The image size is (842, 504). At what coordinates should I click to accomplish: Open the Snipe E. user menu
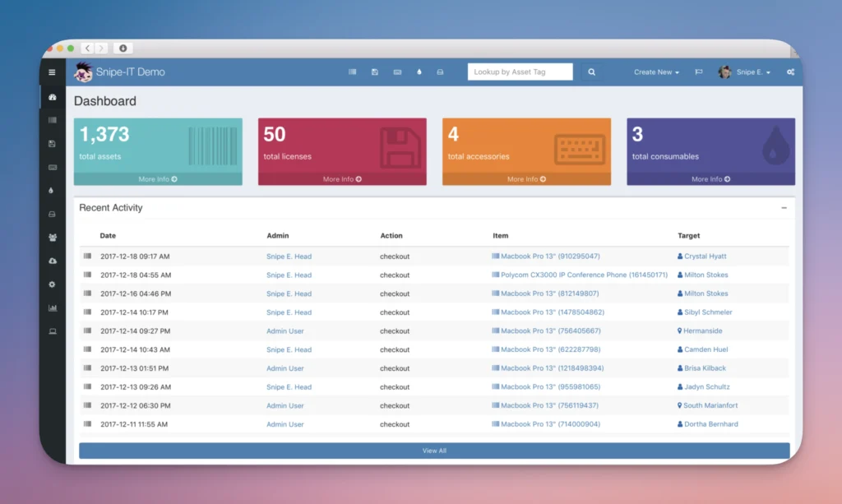[745, 72]
